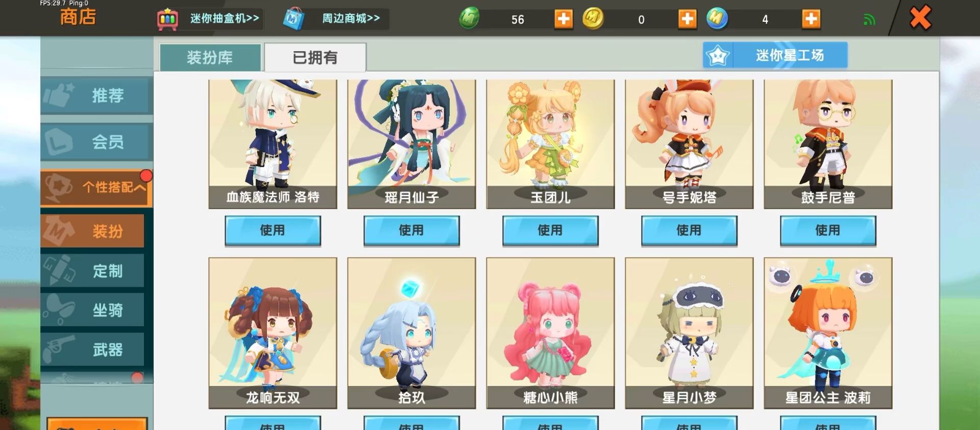Select the 糖心小熊 skin thumbnail
Image resolution: width=980 pixels, height=430 pixels.
(550, 332)
